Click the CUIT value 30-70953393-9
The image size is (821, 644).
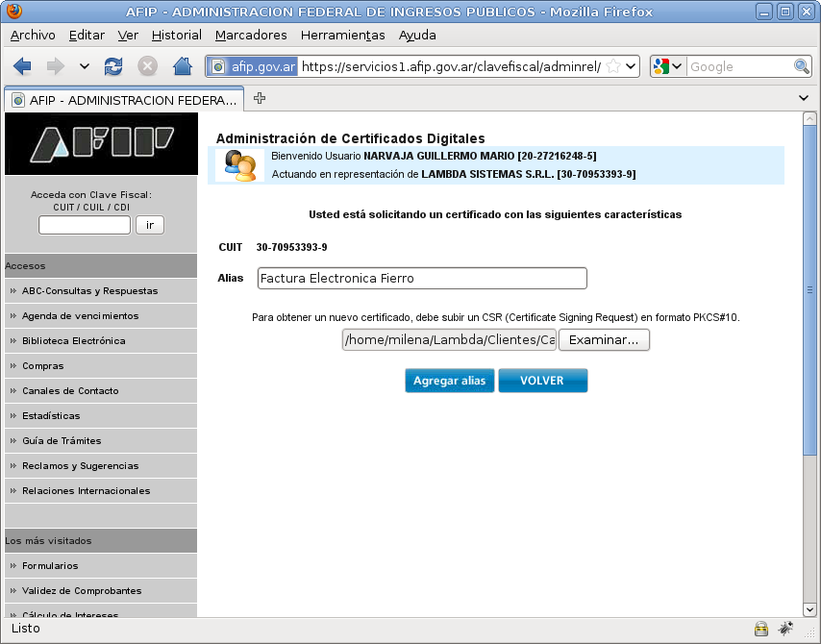291,247
